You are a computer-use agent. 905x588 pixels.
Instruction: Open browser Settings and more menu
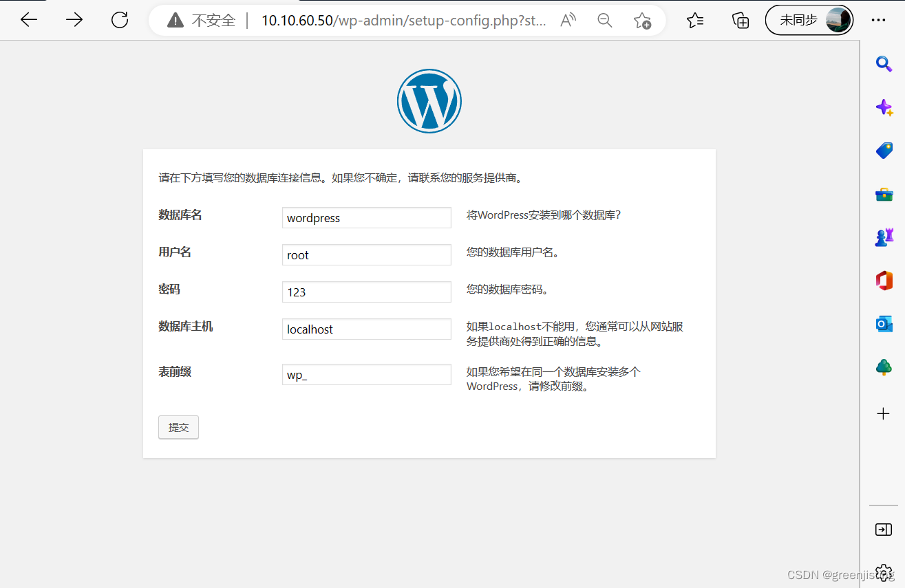[878, 21]
